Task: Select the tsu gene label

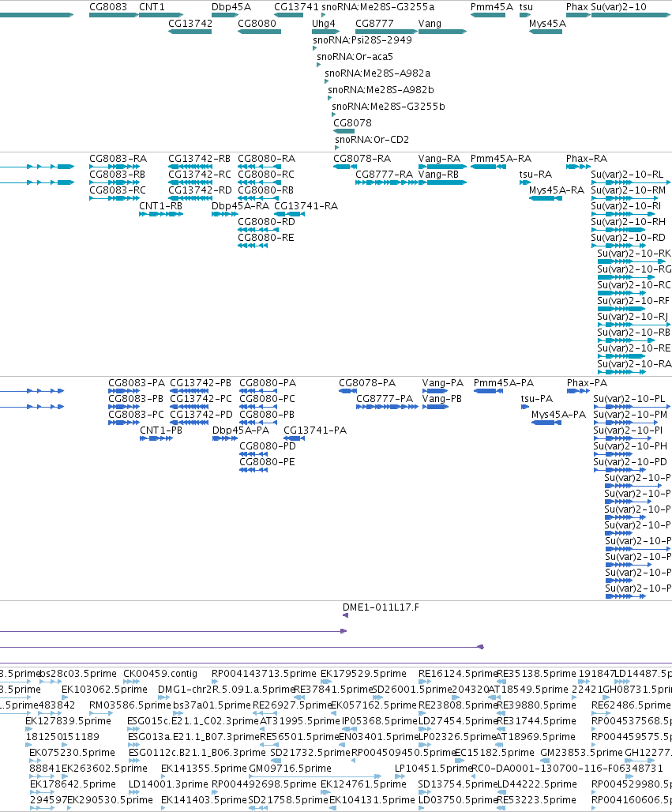Action: click(x=526, y=7)
